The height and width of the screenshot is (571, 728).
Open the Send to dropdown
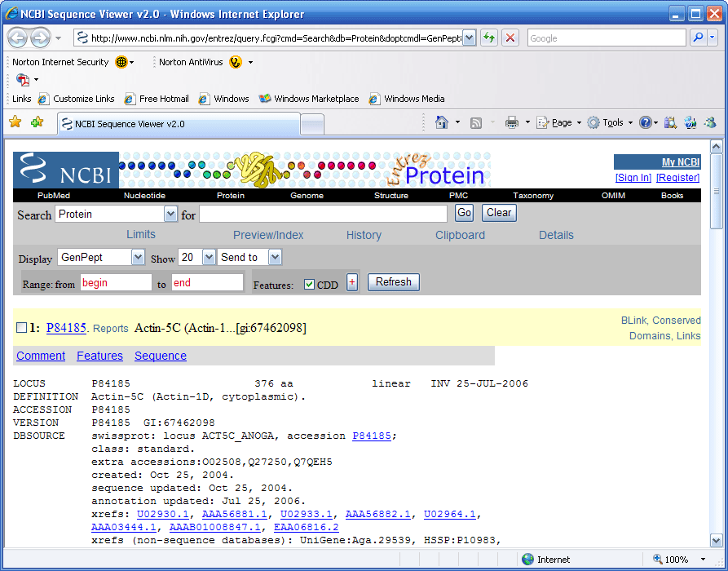click(x=275, y=257)
